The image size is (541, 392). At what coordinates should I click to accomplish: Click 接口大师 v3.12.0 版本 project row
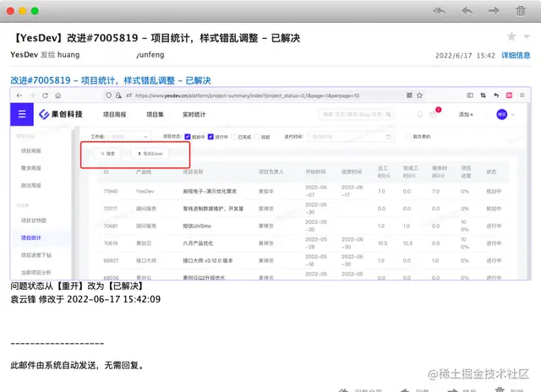click(208, 260)
